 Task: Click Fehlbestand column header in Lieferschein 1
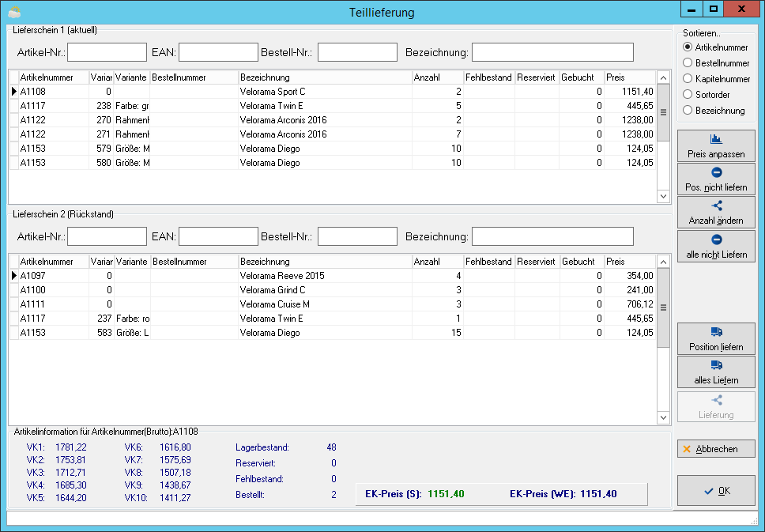(x=489, y=77)
